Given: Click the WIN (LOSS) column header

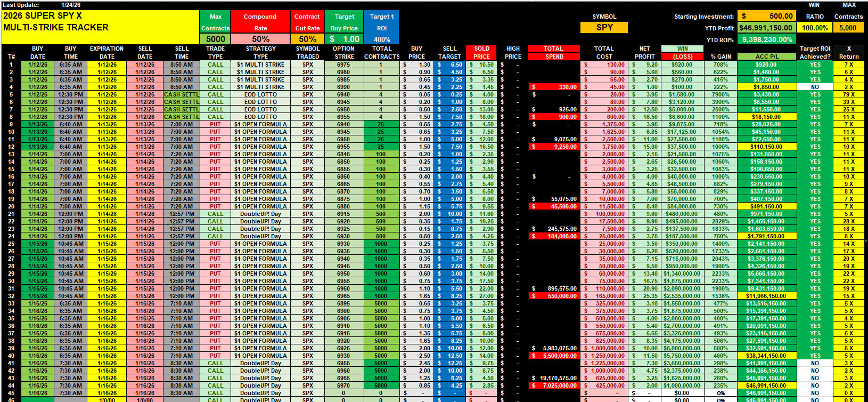Looking at the screenshot, I should pos(683,52).
